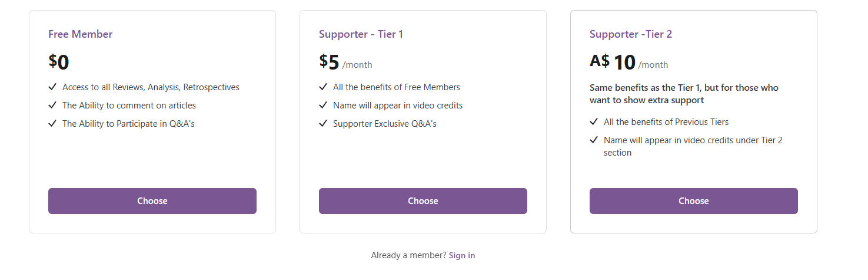Click the Supporter - Tier 1 title
This screenshot has width=868, height=280.
[361, 34]
